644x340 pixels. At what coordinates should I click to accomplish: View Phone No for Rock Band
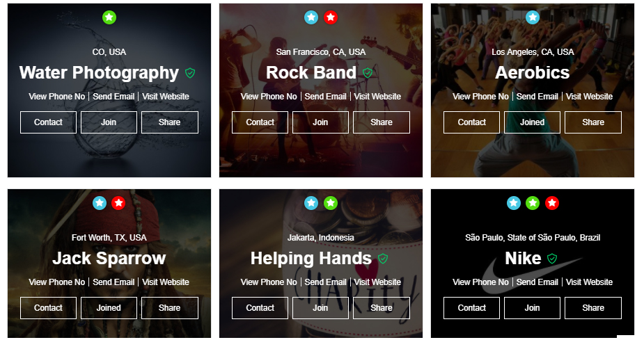point(269,97)
